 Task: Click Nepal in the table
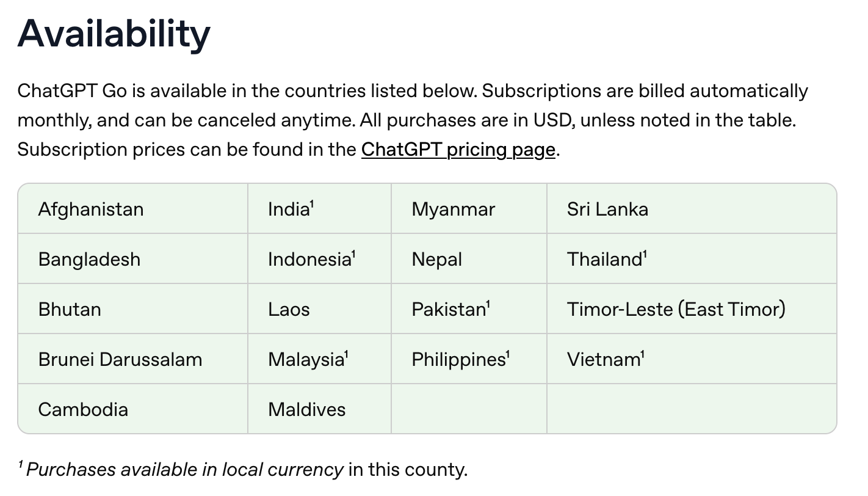click(x=437, y=260)
